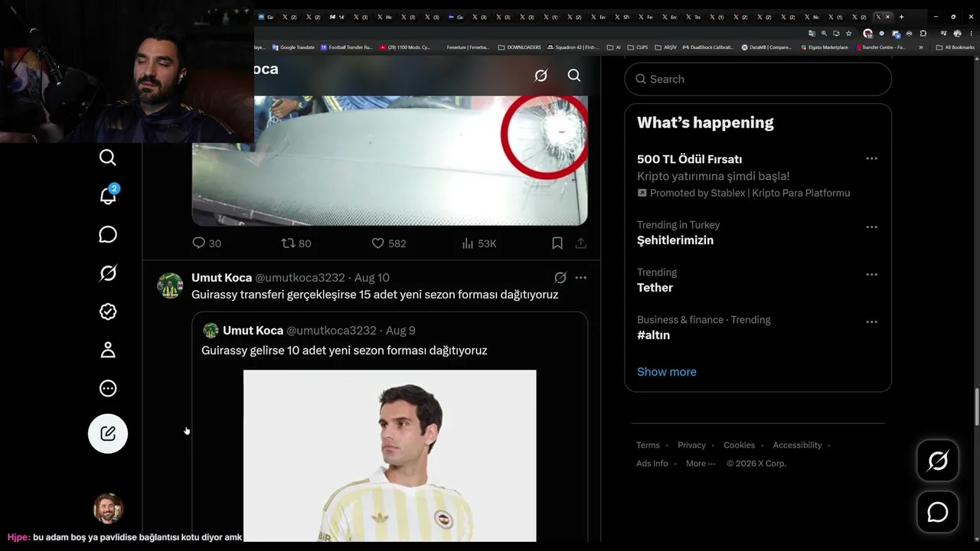The height and width of the screenshot is (551, 980).
Task: Compose a new post with the feather button
Action: point(108,433)
